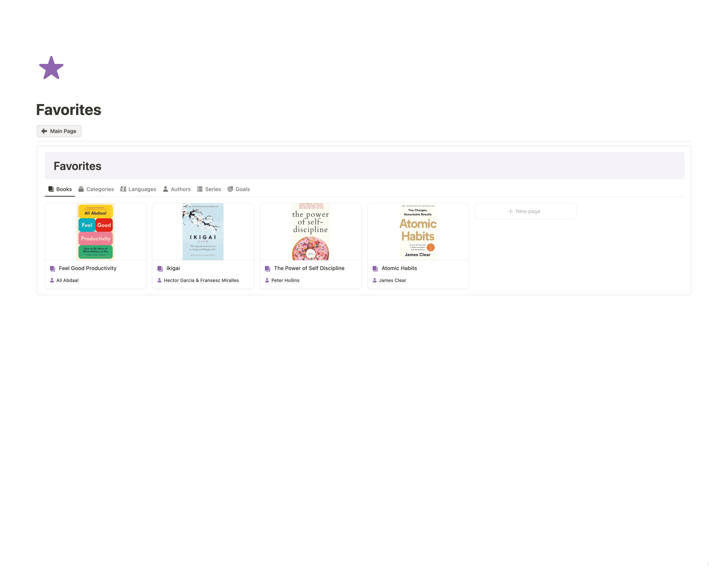Open the Languages tab
This screenshot has height=575, width=728.
(138, 189)
